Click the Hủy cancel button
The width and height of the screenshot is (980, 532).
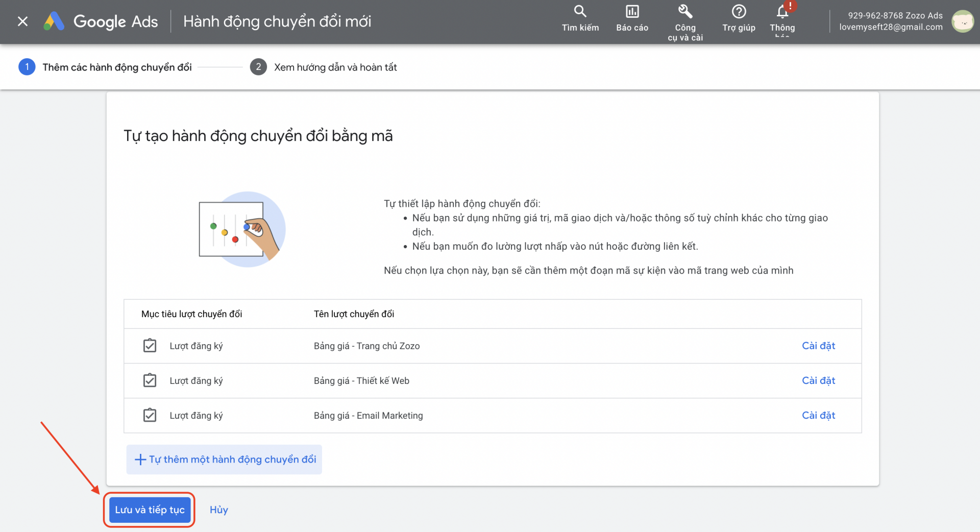coord(218,510)
